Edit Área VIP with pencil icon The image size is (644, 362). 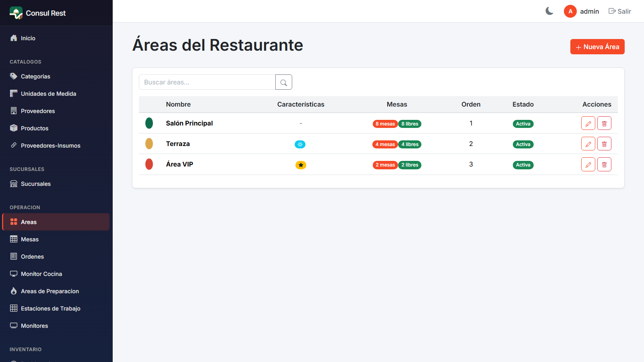click(x=588, y=164)
